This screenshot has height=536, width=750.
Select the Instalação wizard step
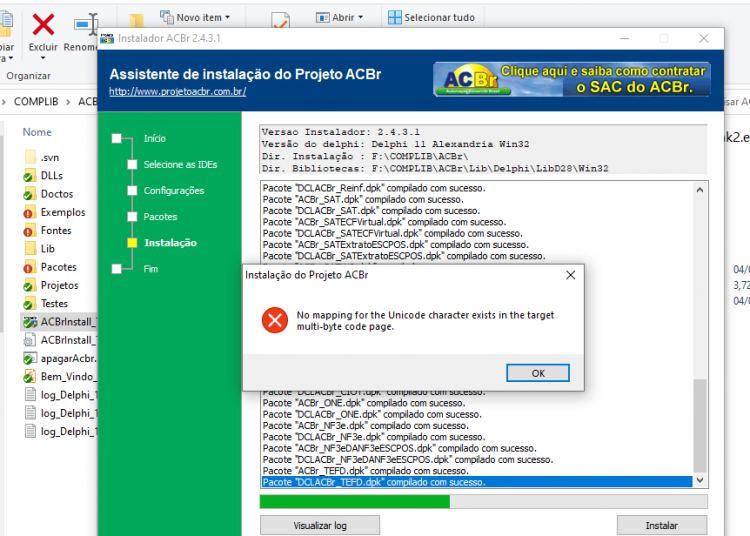[170, 243]
